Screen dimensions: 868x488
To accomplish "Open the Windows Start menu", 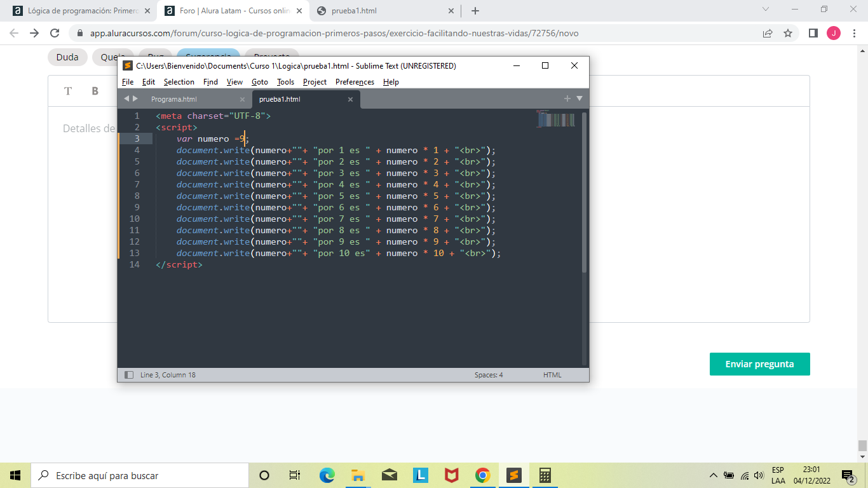I will point(15,475).
